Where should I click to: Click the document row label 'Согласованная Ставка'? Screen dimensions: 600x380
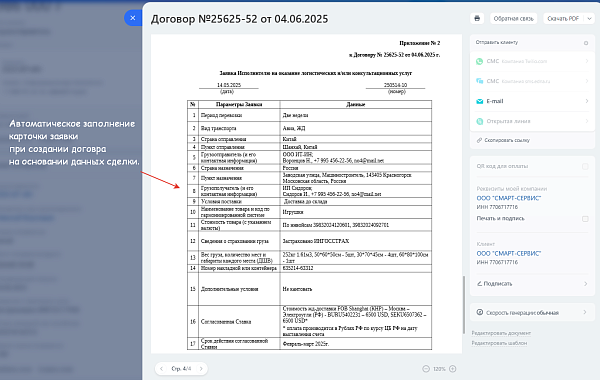(226, 322)
